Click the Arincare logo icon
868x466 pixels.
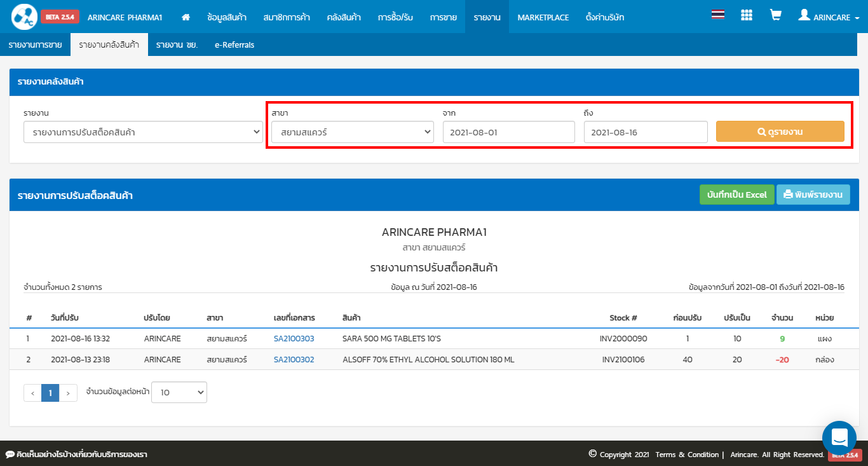[24, 17]
